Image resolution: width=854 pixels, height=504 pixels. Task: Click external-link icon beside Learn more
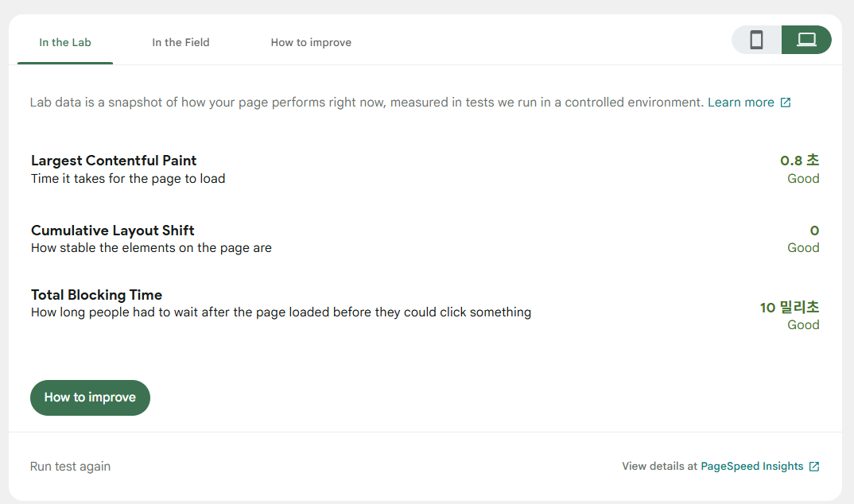(x=786, y=103)
